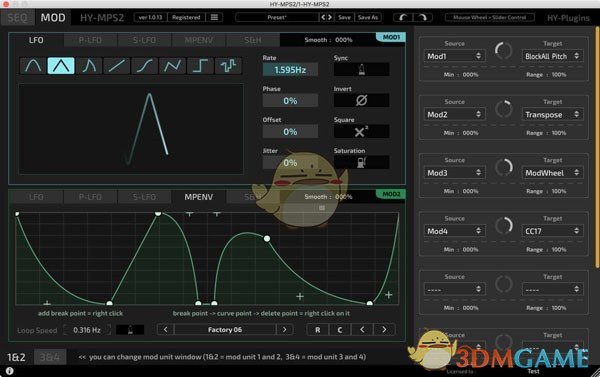Choose the random stepped waveform
Screen dimensions: 600x377
(228, 66)
